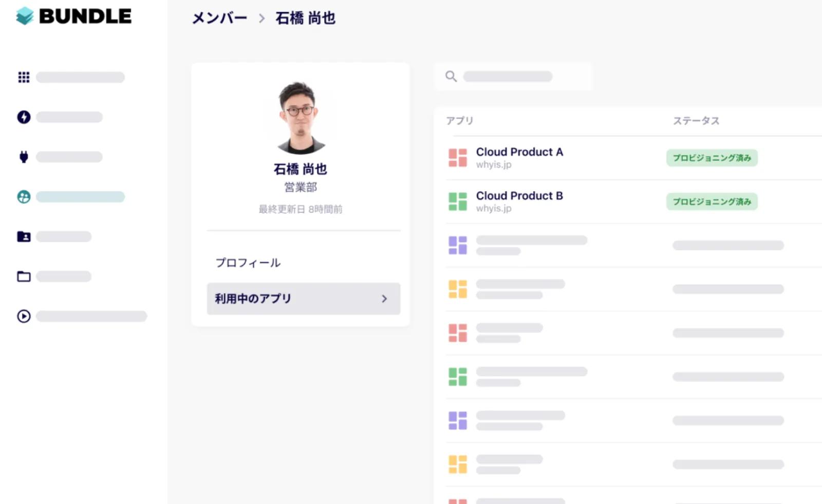822x504 pixels.
Task: Click the 石橋 尚也 profile photo
Action: click(301, 118)
